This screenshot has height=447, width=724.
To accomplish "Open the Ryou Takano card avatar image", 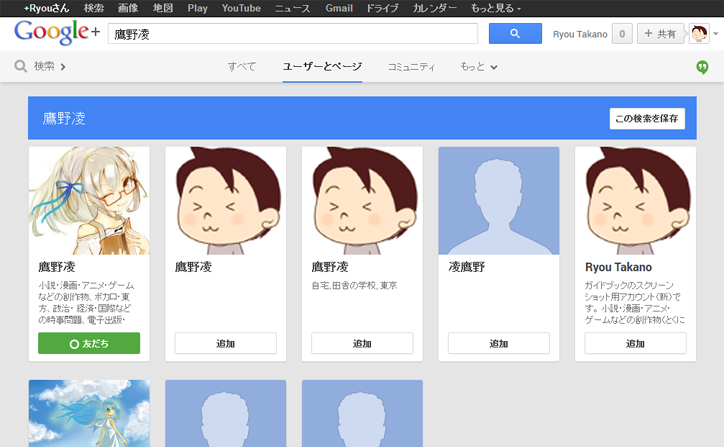I will (635, 201).
